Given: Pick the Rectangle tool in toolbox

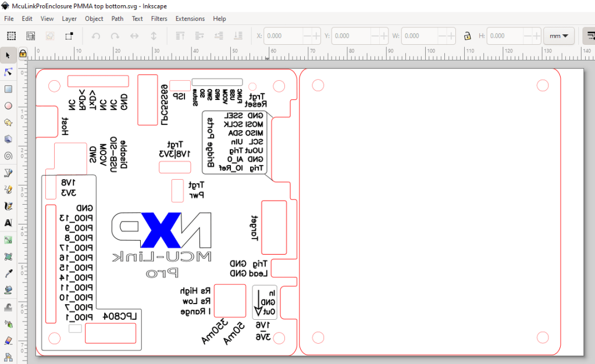Looking at the screenshot, I should (x=8, y=89).
